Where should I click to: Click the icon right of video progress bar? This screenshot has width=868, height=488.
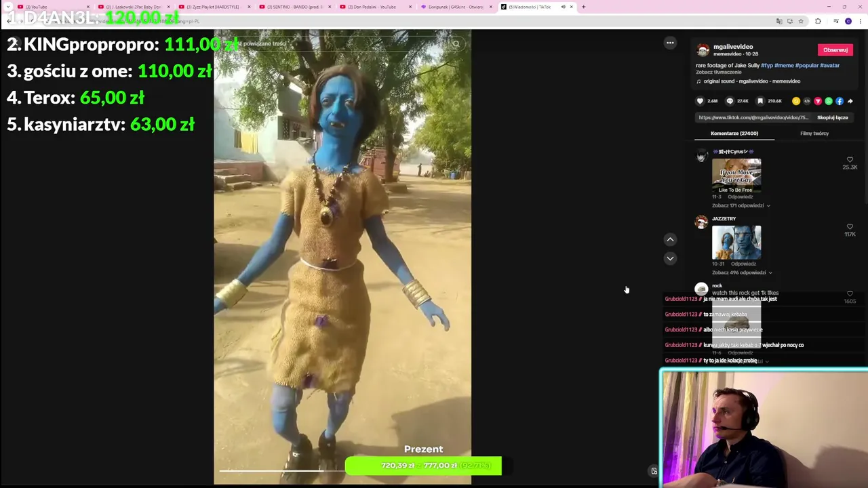coord(654,471)
